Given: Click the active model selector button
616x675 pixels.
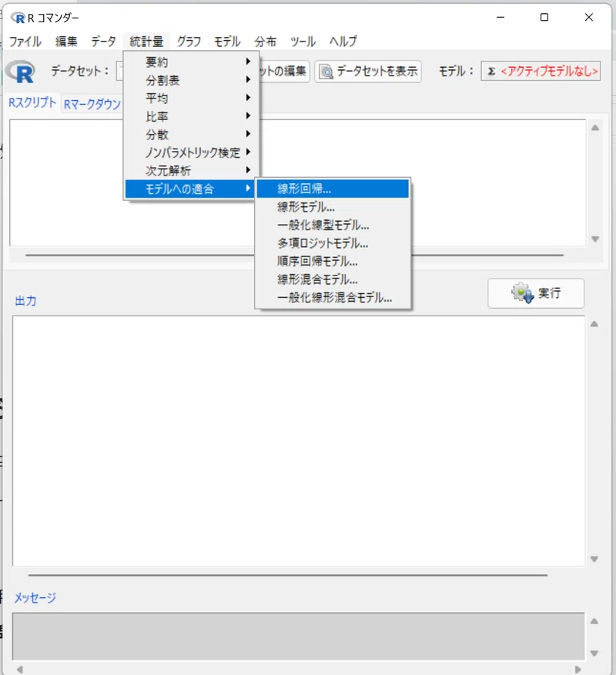Looking at the screenshot, I should 541,71.
